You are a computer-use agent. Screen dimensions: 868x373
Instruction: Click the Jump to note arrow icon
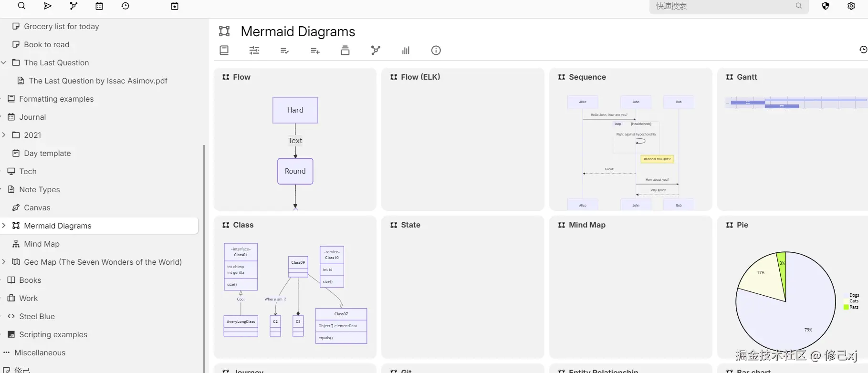pyautogui.click(x=48, y=6)
